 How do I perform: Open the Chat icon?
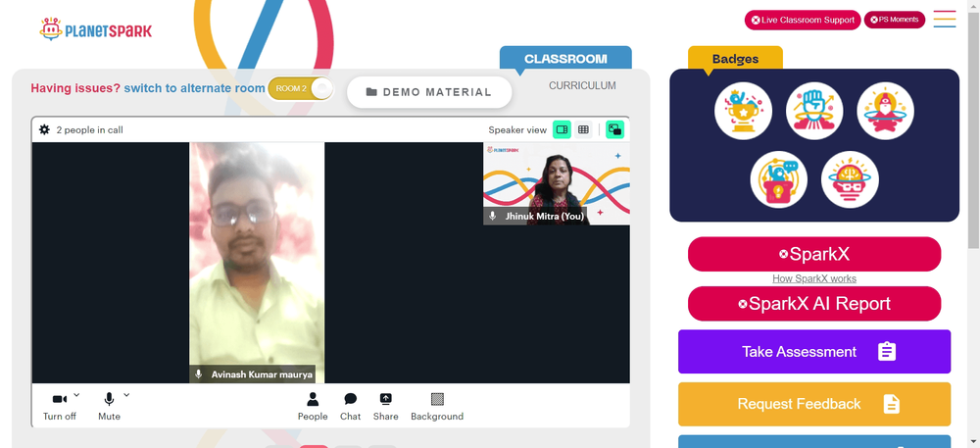351,399
